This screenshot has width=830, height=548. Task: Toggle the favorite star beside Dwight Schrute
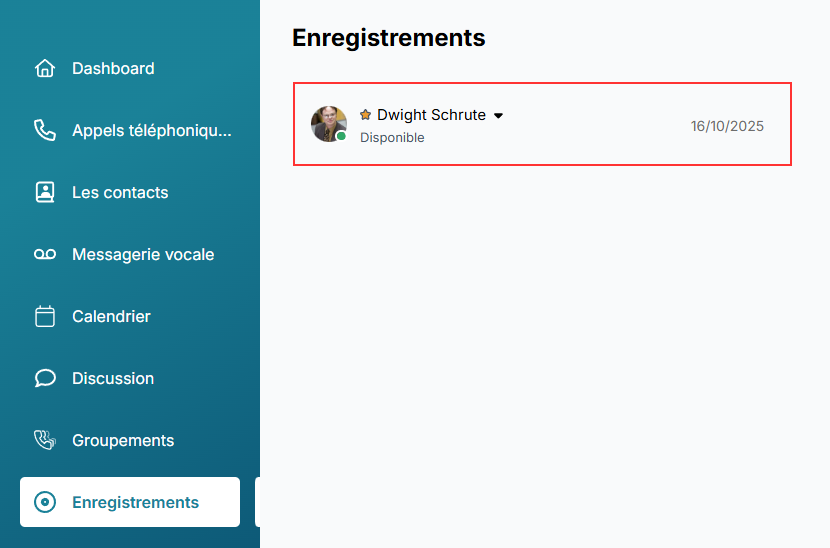coord(366,115)
